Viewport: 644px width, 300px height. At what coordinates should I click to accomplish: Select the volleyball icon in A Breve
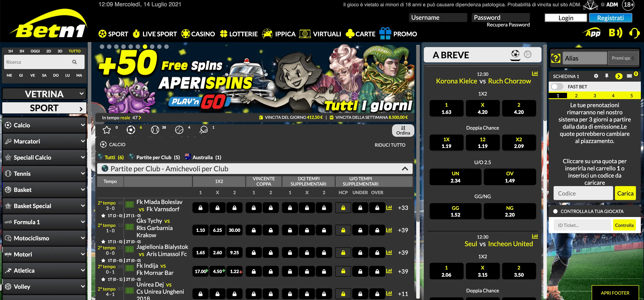(x=527, y=54)
